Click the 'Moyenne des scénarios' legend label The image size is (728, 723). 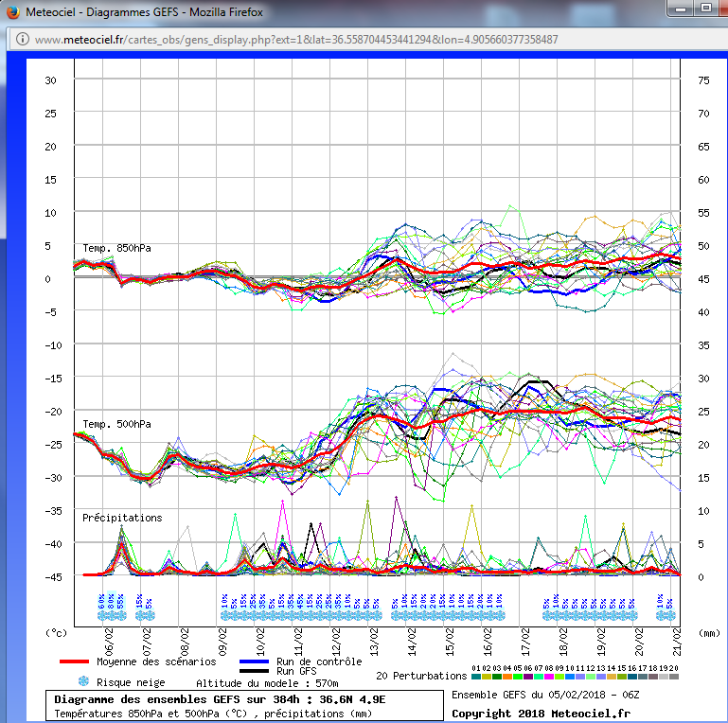[x=156, y=661]
